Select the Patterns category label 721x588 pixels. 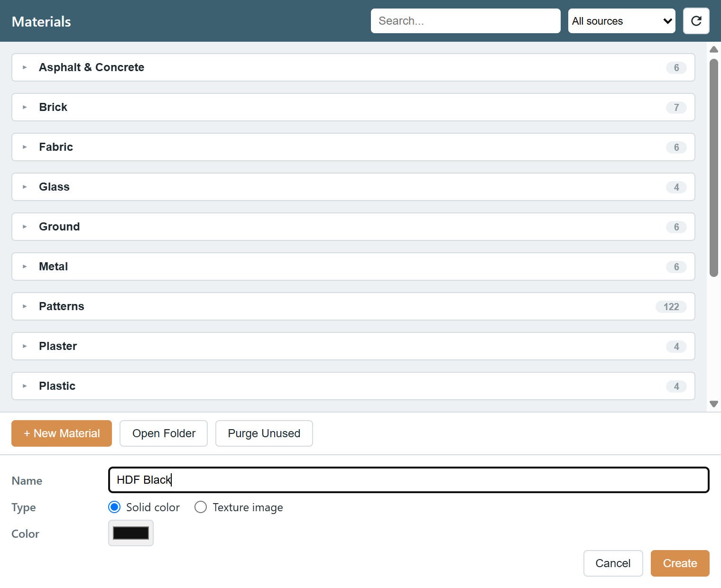[x=62, y=306]
